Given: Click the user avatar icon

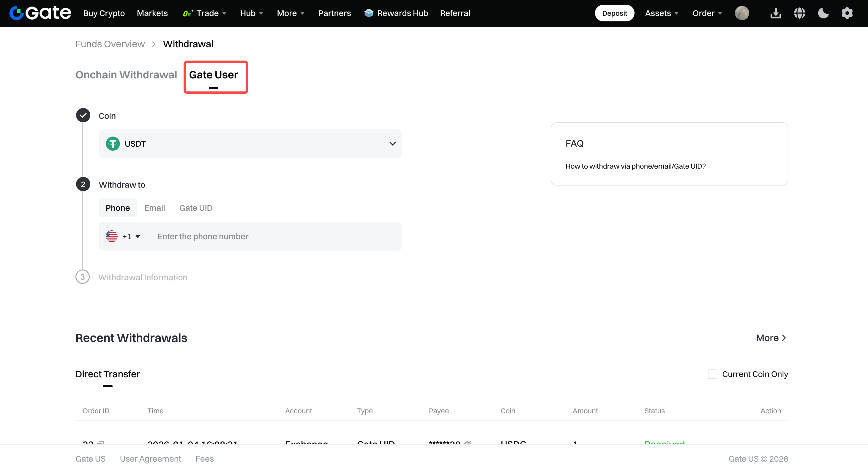Looking at the screenshot, I should [x=742, y=13].
